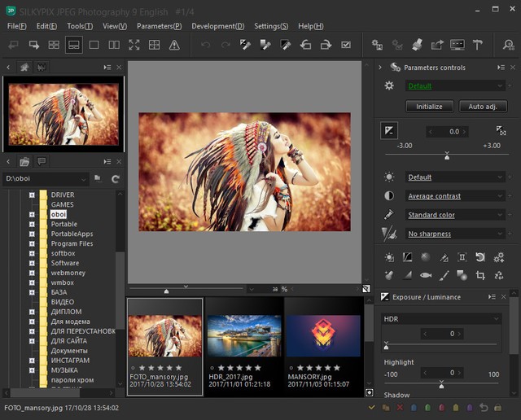
Task: Expand the DRIVER folder tree node
Action: 32,195
